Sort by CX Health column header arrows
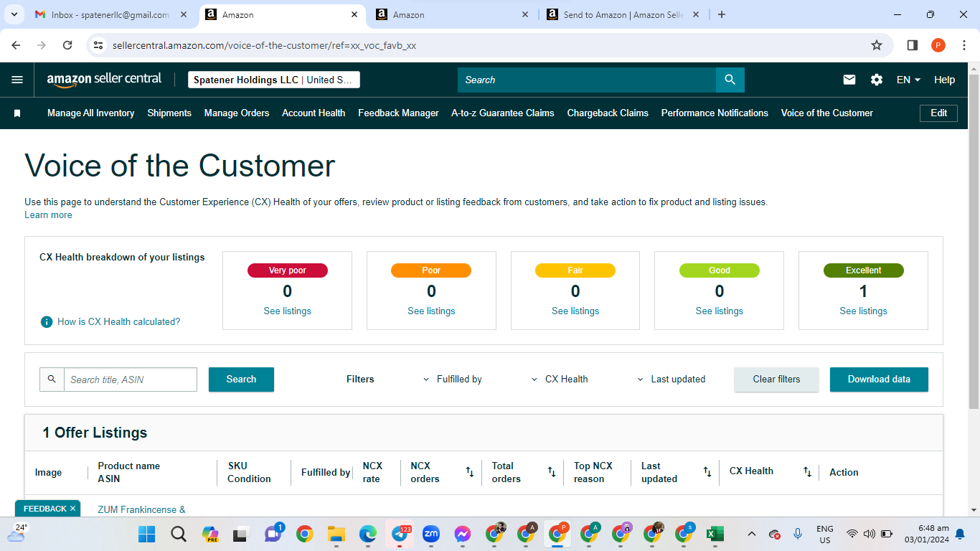980x551 pixels. coord(808,472)
